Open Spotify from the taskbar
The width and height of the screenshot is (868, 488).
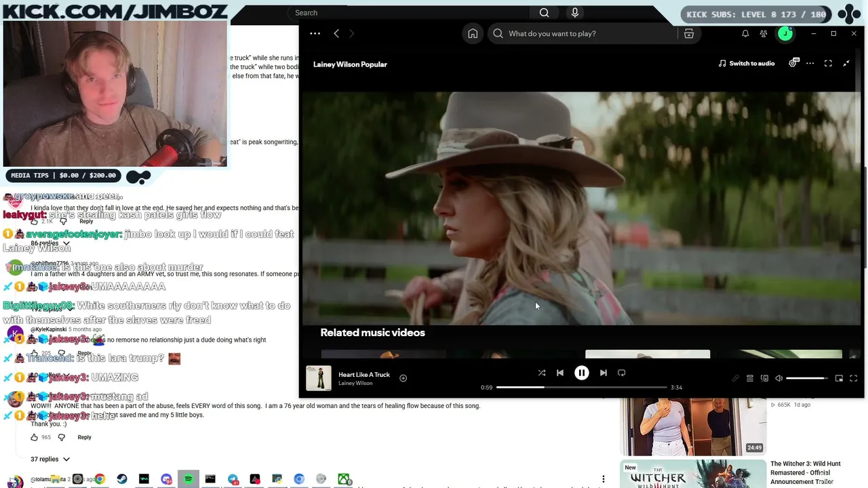click(x=189, y=479)
